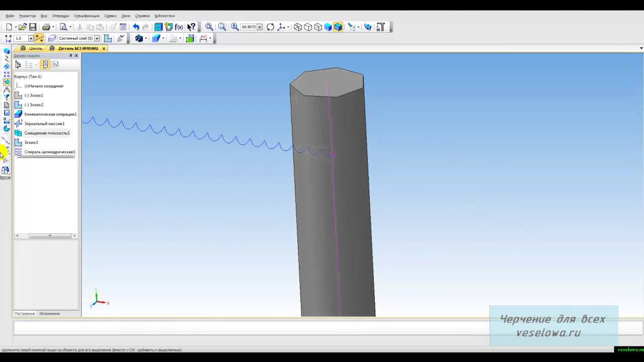Select Зеркальный массив:1 in tree
The height and width of the screenshot is (362, 644).
[44, 124]
